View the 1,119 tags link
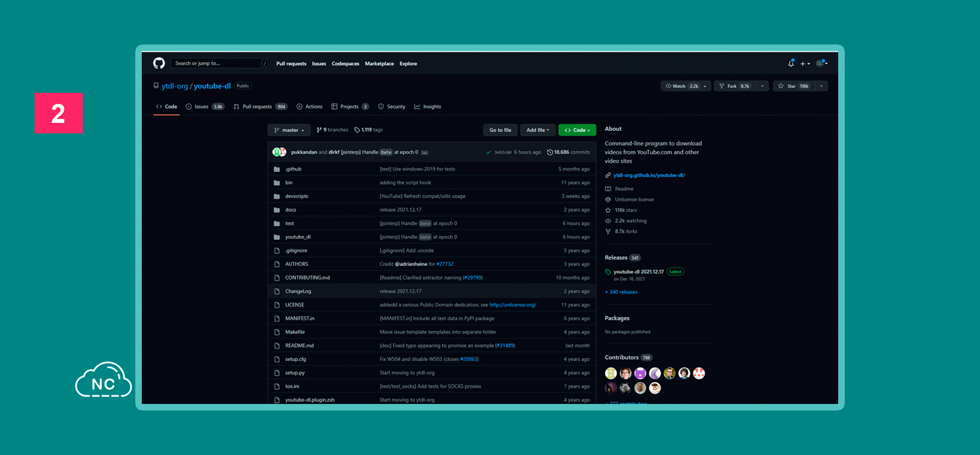Image resolution: width=980 pixels, height=455 pixels. click(368, 130)
